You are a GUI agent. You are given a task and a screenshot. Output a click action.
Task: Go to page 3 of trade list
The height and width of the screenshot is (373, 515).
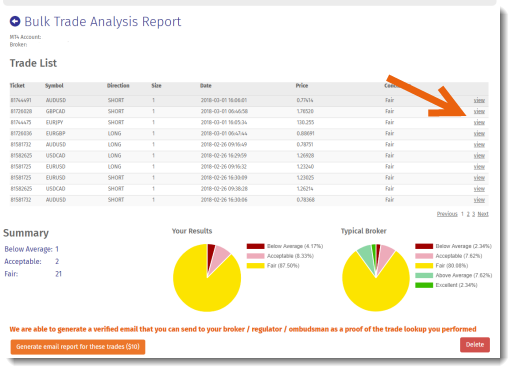click(x=473, y=214)
